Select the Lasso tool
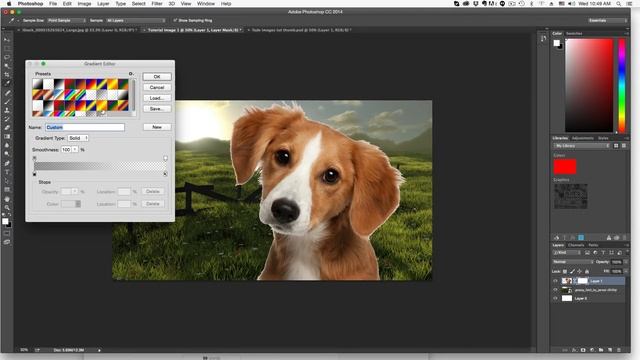The image size is (640, 360). (7, 57)
